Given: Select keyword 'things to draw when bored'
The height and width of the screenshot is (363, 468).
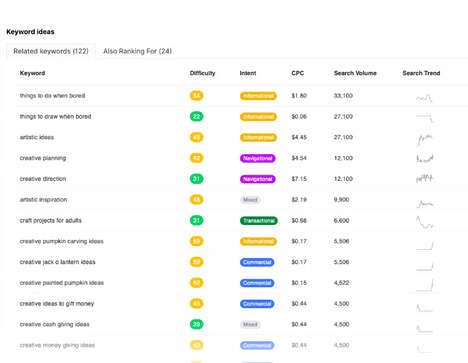Looking at the screenshot, I should coord(55,117).
